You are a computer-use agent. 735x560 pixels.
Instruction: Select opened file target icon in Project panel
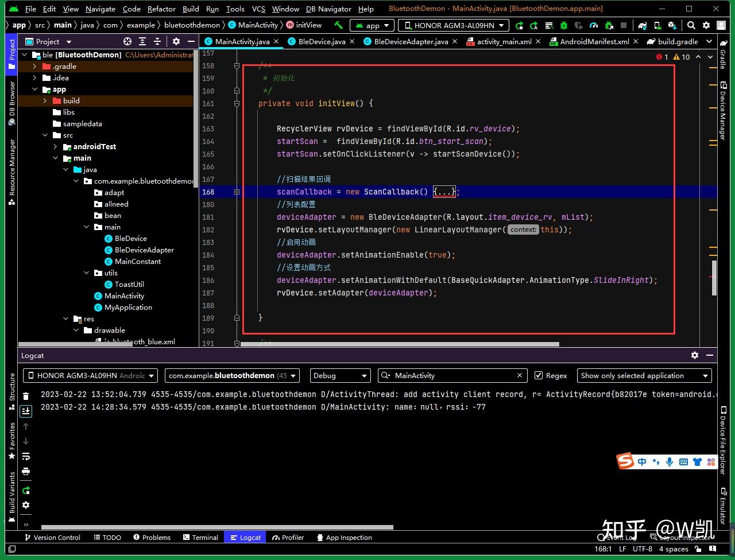click(127, 41)
